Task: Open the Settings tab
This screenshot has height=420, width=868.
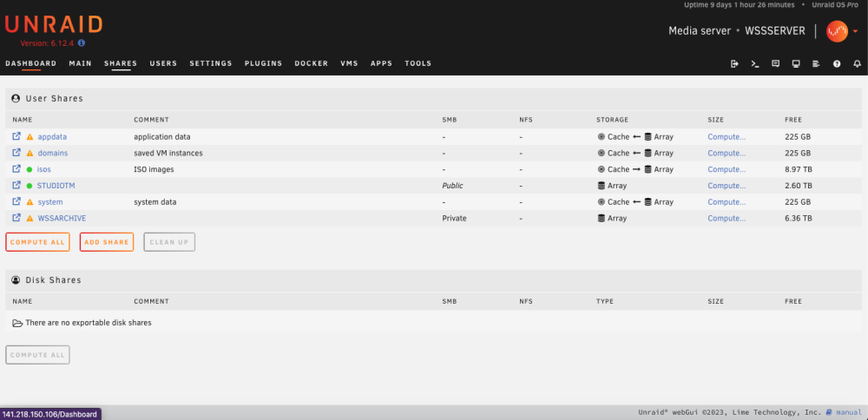Action: click(211, 63)
